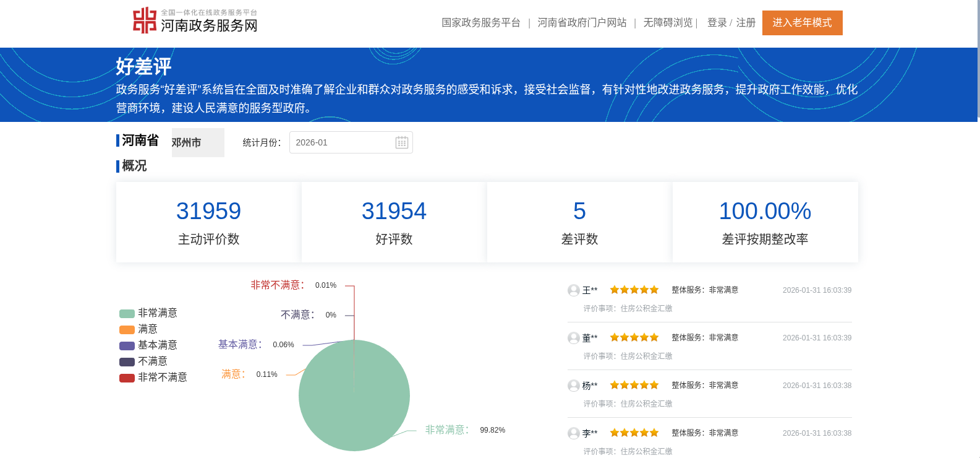This screenshot has height=458, width=980.
Task: Click the 河南省 heading
Action: tap(140, 140)
